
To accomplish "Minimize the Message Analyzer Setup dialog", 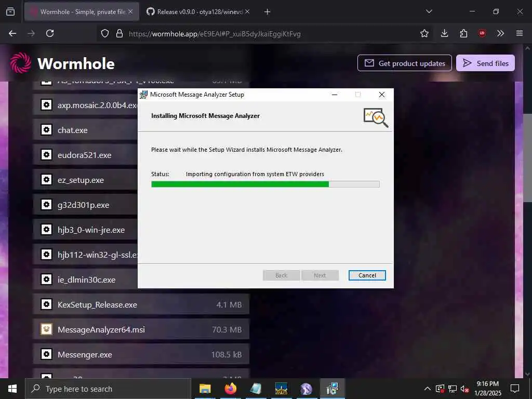I will pos(335,95).
